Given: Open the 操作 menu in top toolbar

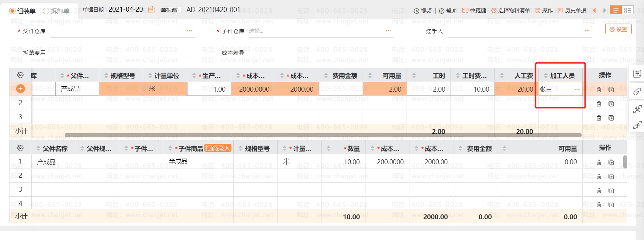Looking at the screenshot, I should [544, 11].
